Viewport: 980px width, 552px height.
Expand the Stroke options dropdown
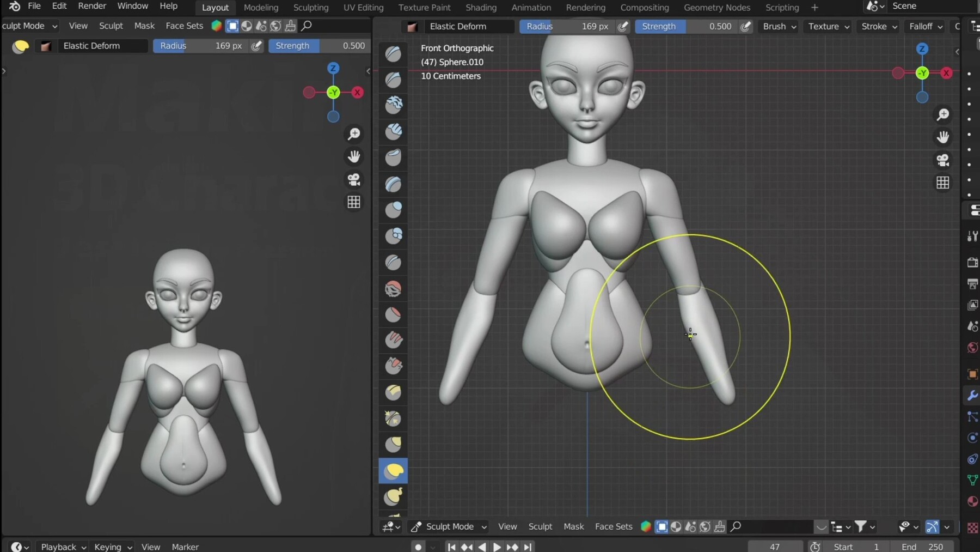(878, 26)
